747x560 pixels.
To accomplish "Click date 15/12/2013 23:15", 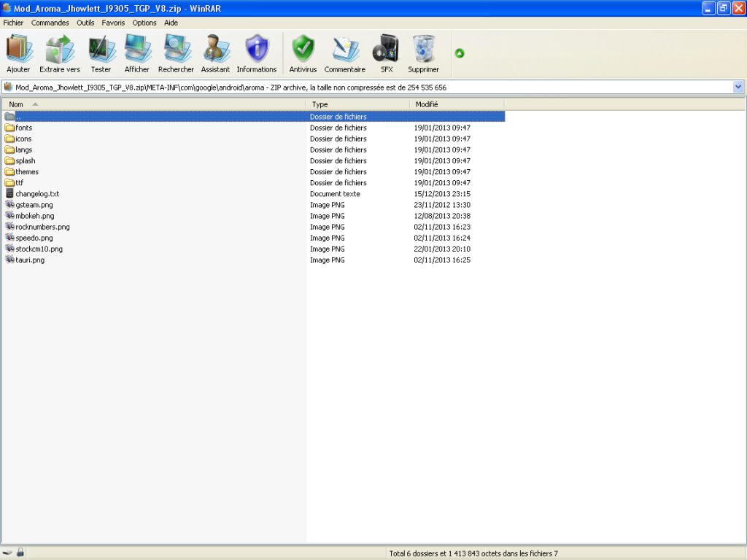I will point(442,194).
